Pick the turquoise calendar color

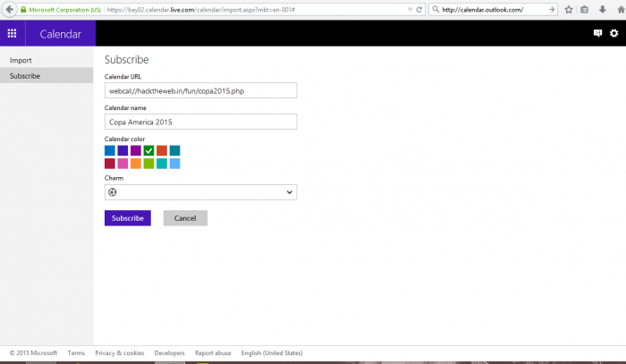(x=162, y=164)
